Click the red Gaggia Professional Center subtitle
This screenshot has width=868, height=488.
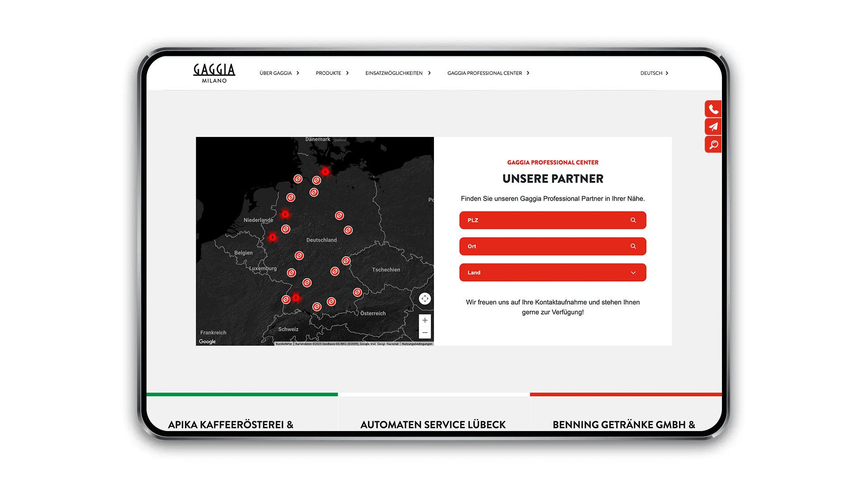point(553,162)
